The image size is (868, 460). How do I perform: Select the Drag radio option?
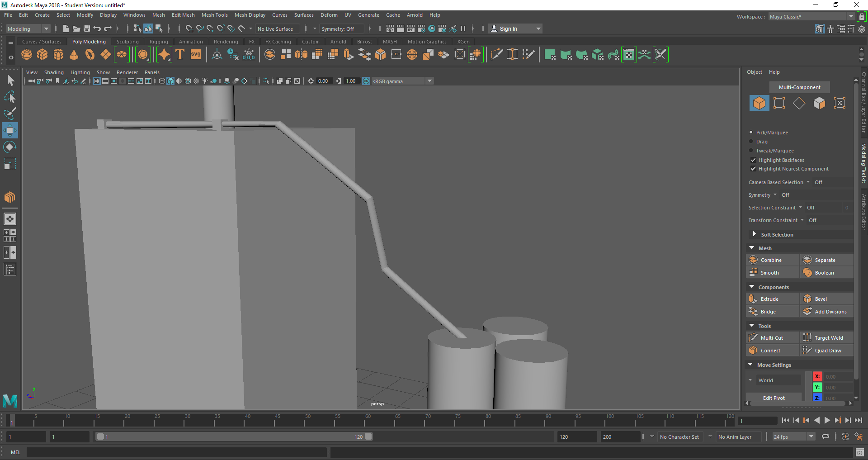(x=751, y=142)
